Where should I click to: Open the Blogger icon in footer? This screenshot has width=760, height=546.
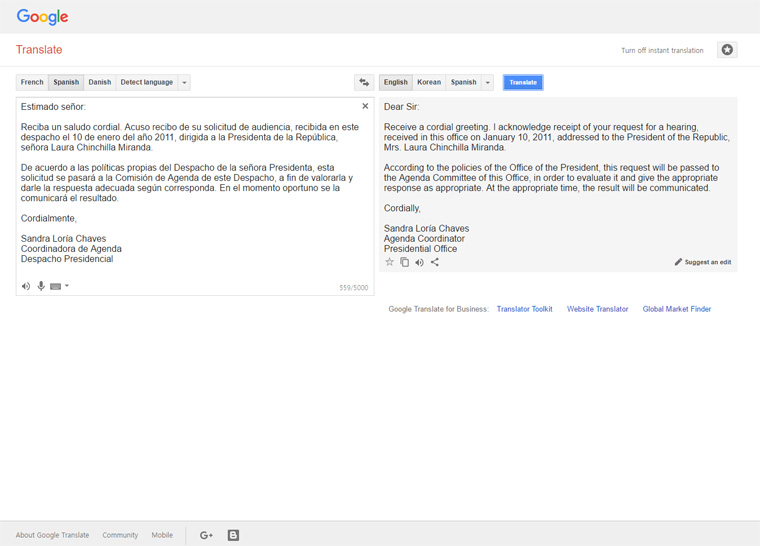(233, 535)
